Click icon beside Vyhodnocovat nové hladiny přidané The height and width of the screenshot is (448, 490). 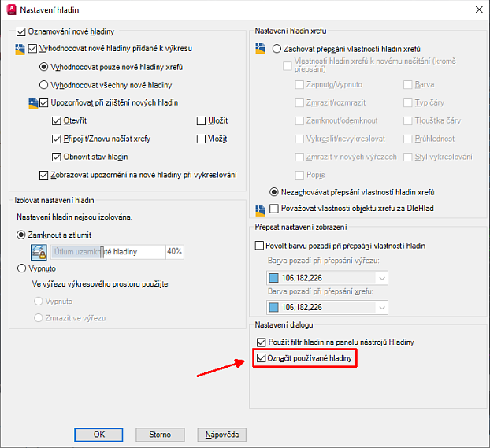pos(20,49)
